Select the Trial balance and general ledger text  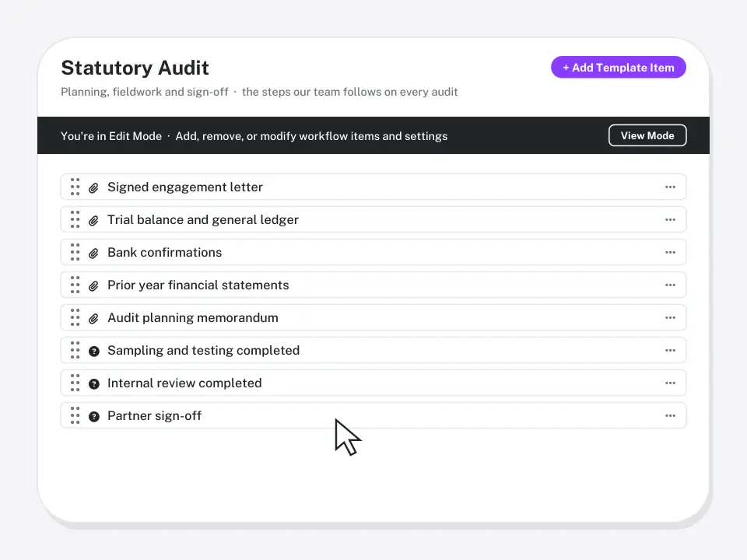coord(203,219)
